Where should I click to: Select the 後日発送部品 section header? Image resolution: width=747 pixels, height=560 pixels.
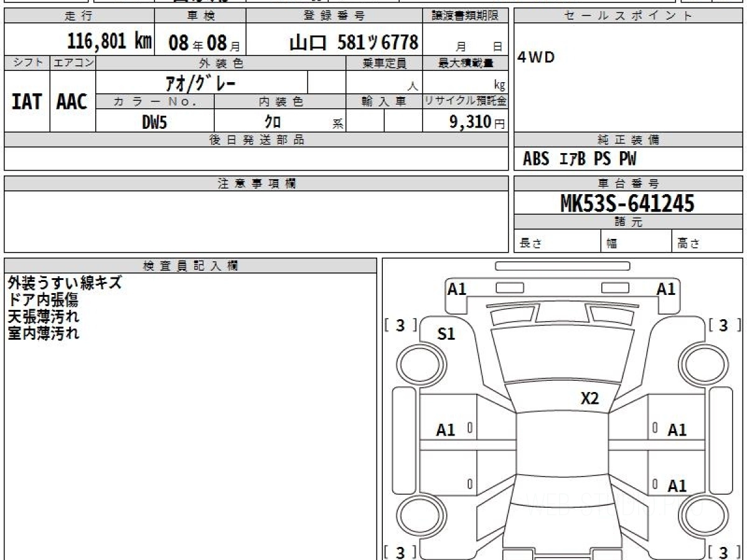[256, 140]
